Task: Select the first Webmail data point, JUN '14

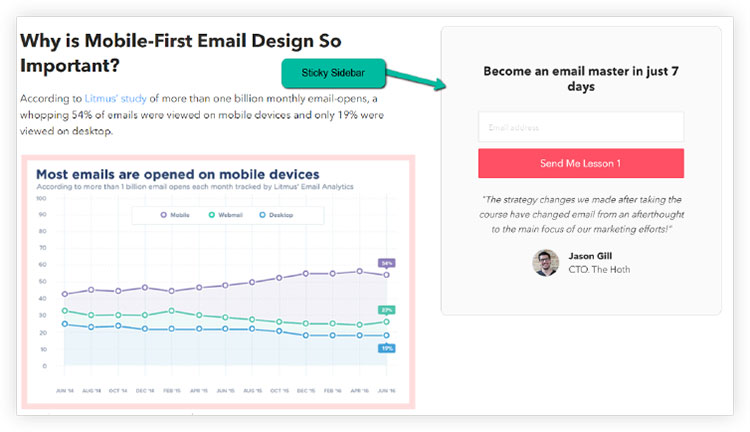Action: pos(65,311)
